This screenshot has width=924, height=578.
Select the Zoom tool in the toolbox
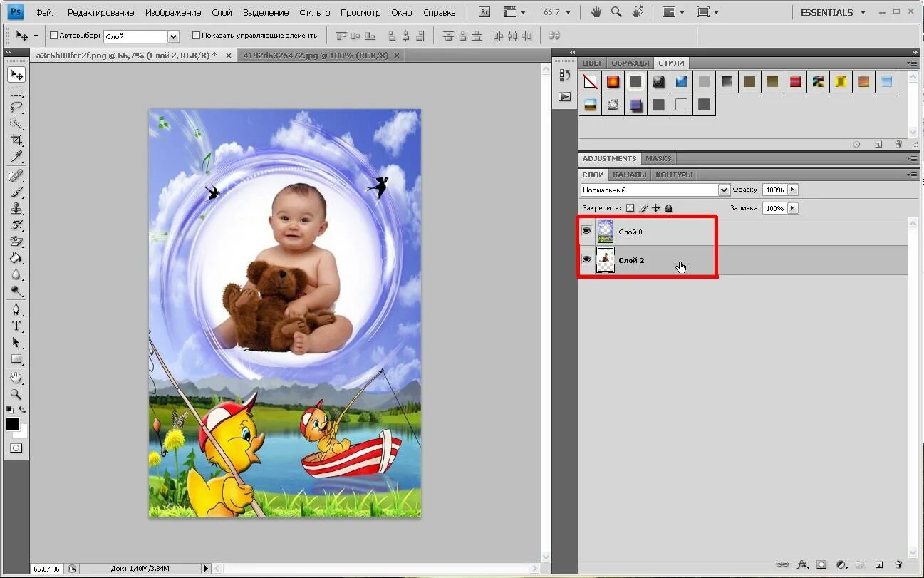pos(16,394)
